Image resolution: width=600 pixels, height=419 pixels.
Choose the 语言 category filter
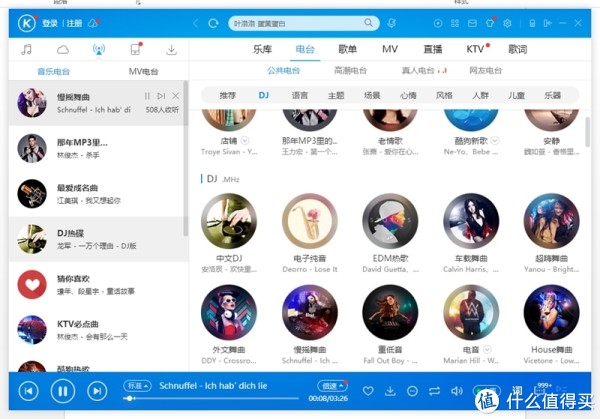coord(300,95)
